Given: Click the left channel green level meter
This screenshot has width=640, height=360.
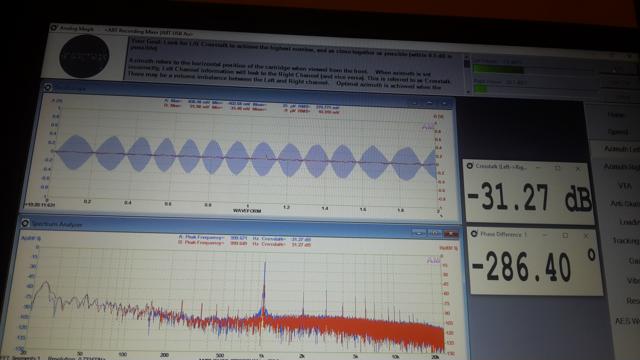Looking at the screenshot, I should tap(499, 69).
